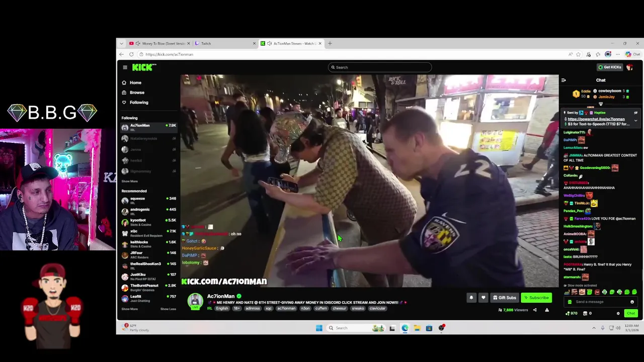Collapse the Recommended list with Show Less
This screenshot has height=362, width=644.
click(x=168, y=309)
